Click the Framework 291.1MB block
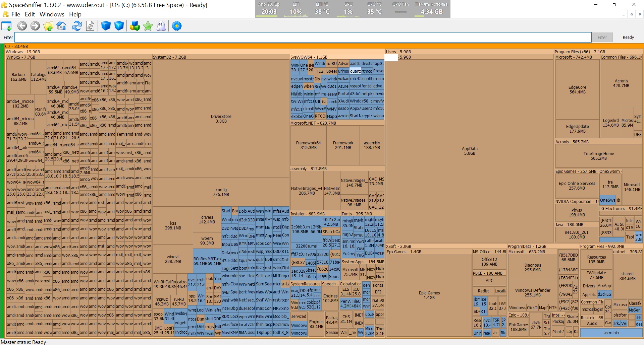The width and height of the screenshot is (644, 345). (x=343, y=145)
